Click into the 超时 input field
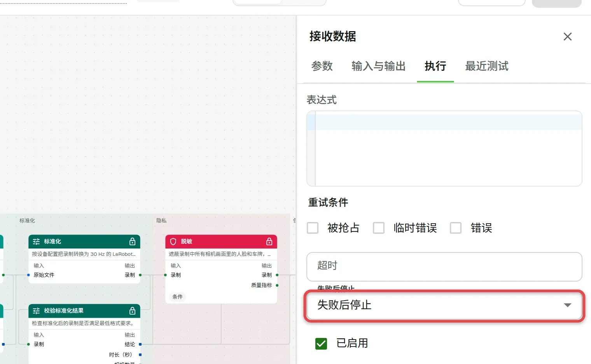This screenshot has width=591, height=364. point(444,267)
